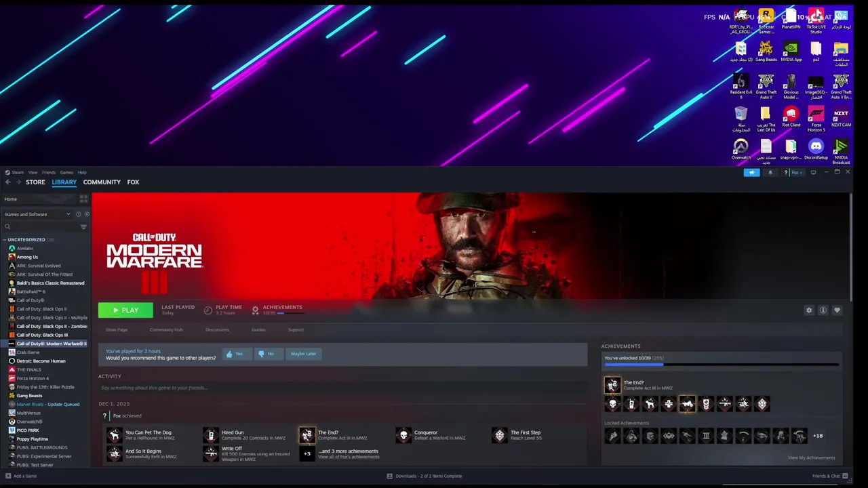Open the Steam menu

(x=17, y=173)
